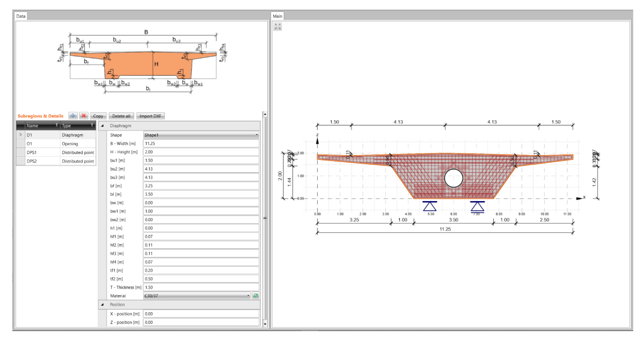The image size is (644, 338).
Task: Click the material refresh icon
Action: click(x=256, y=296)
